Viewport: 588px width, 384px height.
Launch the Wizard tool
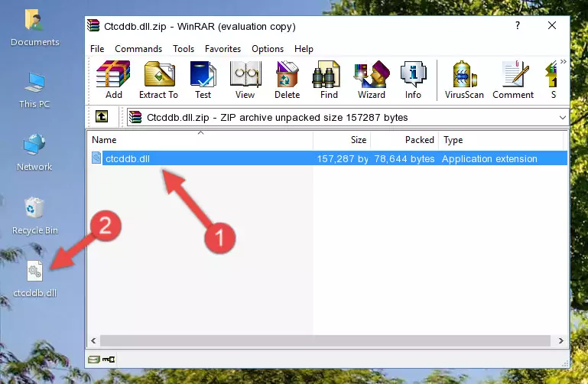point(372,80)
